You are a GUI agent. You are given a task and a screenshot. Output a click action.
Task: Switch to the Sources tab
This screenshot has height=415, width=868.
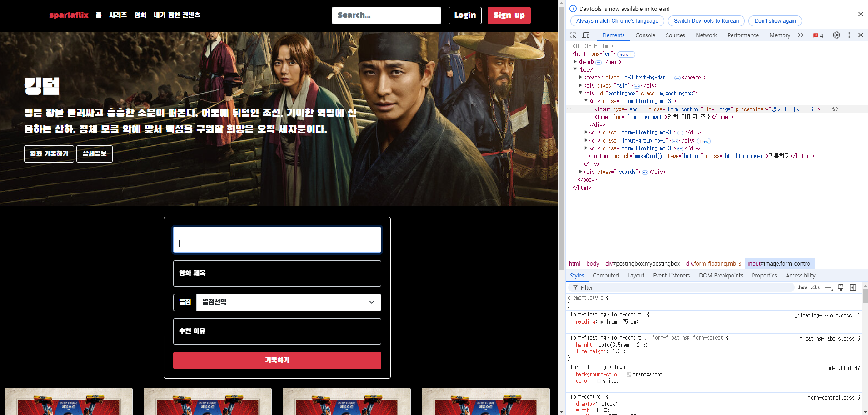point(675,35)
